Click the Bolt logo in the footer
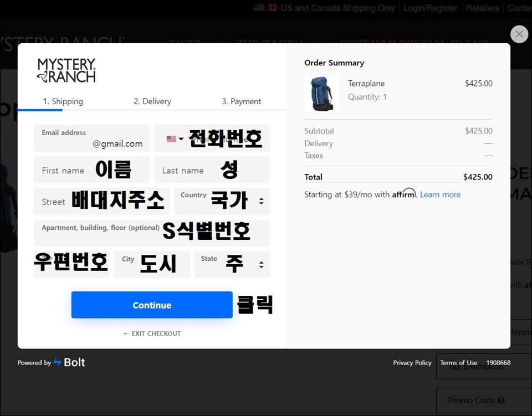 (69, 362)
